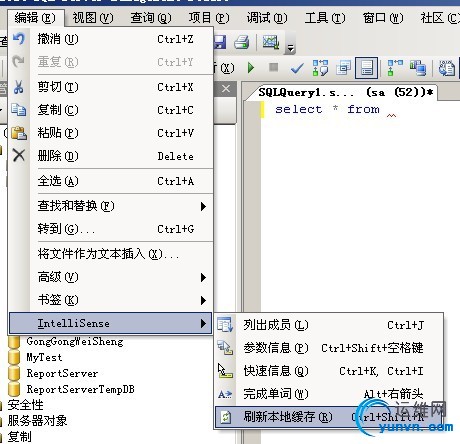Open the 编辑(E) menu
Screen dimensions: 460x444
(x=35, y=18)
